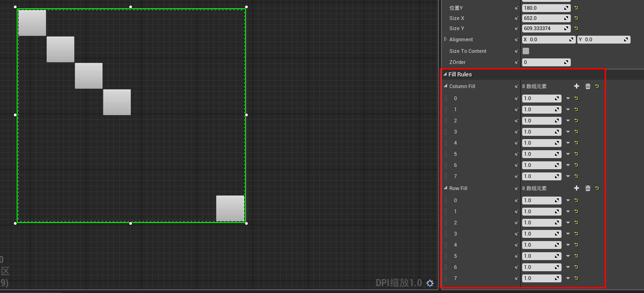Add an element to Row Fill array

(576, 188)
